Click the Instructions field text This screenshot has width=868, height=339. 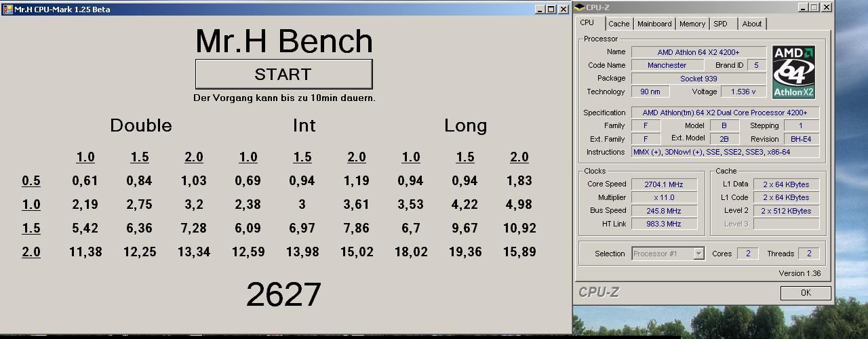click(725, 152)
